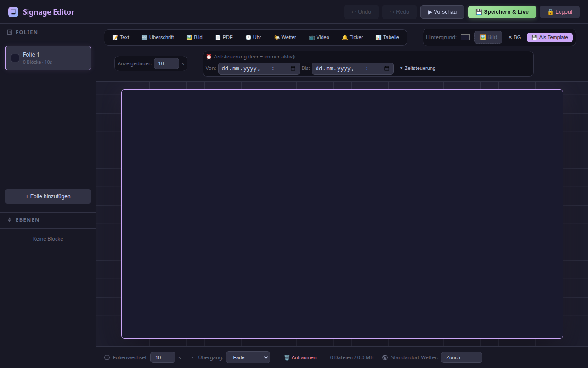Add a Text block

121,37
